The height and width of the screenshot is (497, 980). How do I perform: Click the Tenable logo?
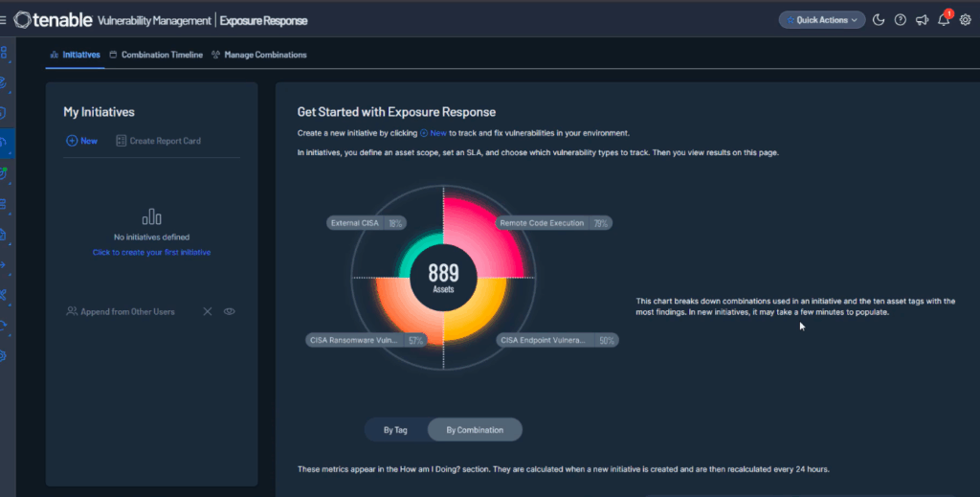click(54, 20)
